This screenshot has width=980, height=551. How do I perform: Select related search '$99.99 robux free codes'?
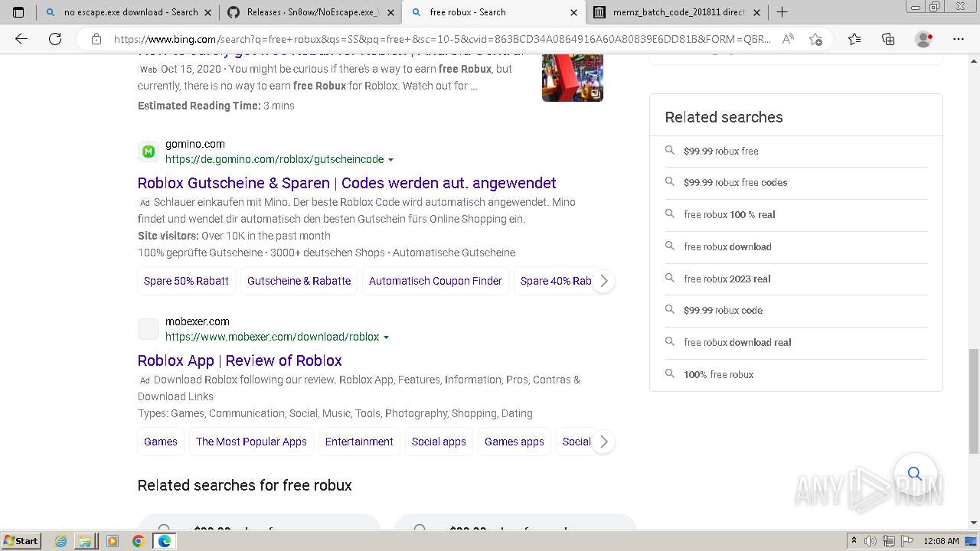click(735, 183)
